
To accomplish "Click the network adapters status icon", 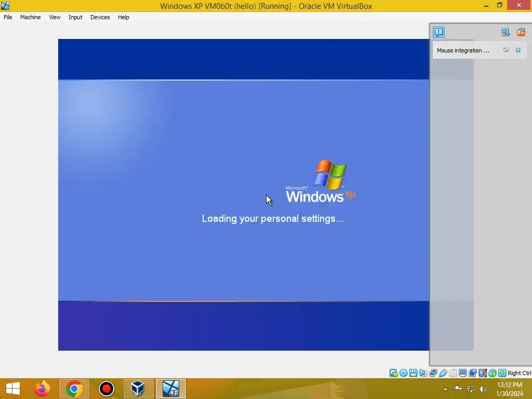I will [x=433, y=373].
